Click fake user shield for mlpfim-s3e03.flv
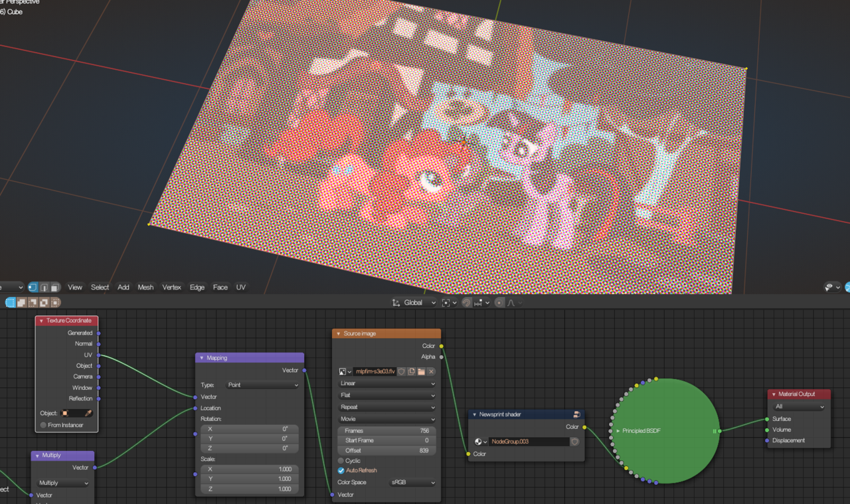The width and height of the screenshot is (850, 504). (x=401, y=372)
